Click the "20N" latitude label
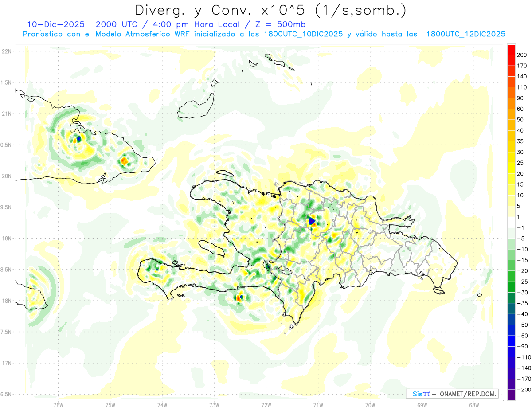This screenshot has width=532, height=411. (6, 176)
